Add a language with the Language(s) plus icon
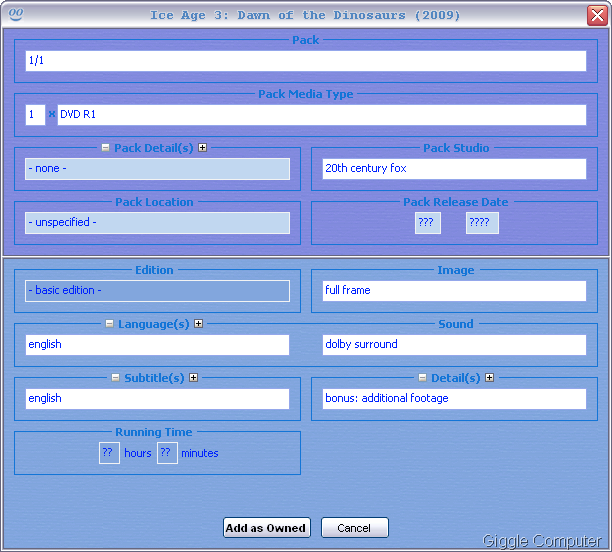Screen dimensions: 612x552 click(x=198, y=324)
